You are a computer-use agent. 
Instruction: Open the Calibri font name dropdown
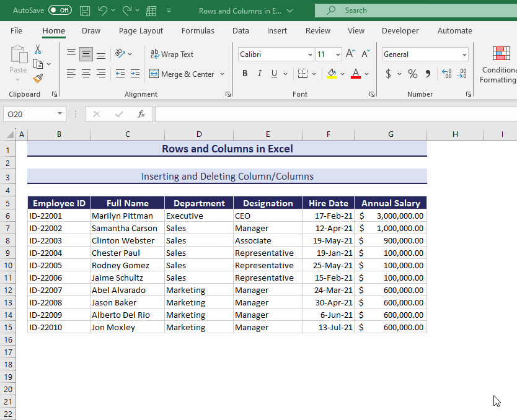coord(311,54)
